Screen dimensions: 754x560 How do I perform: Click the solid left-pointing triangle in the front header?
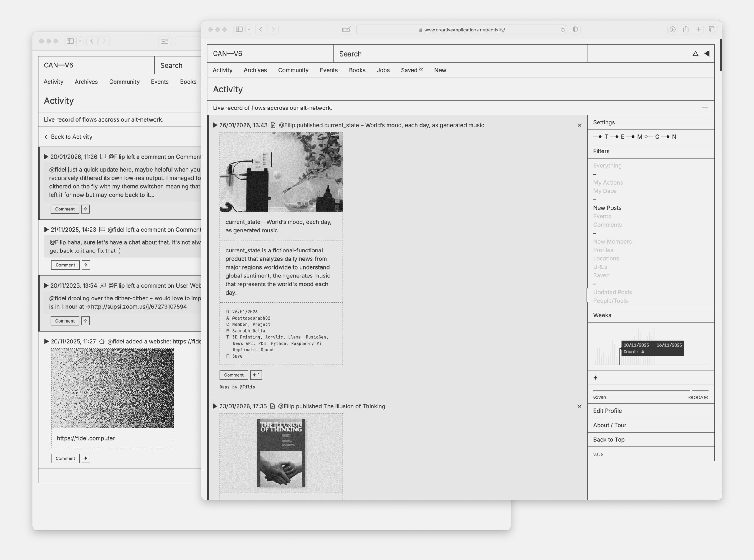point(707,54)
